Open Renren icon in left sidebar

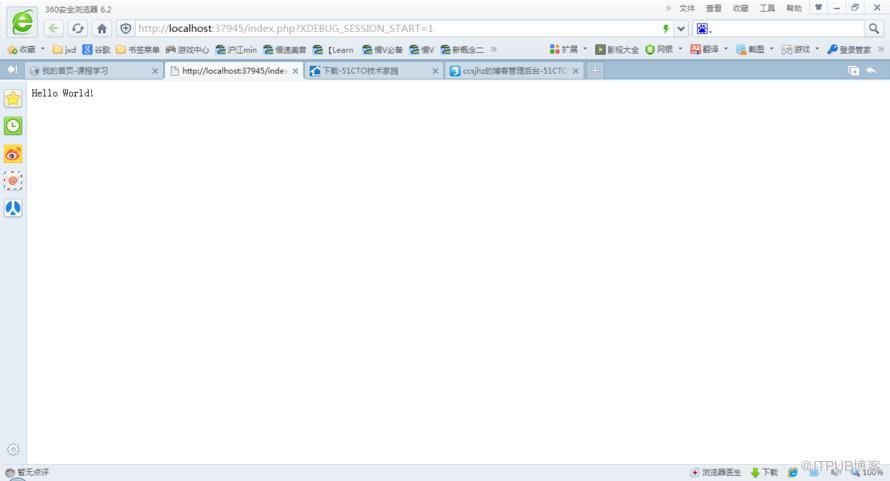[x=13, y=208]
